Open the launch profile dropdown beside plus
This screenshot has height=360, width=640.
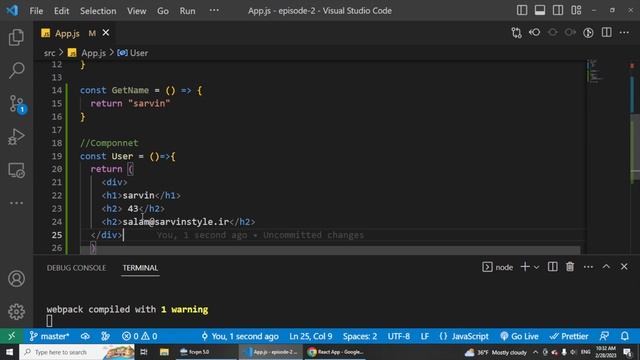click(536, 267)
